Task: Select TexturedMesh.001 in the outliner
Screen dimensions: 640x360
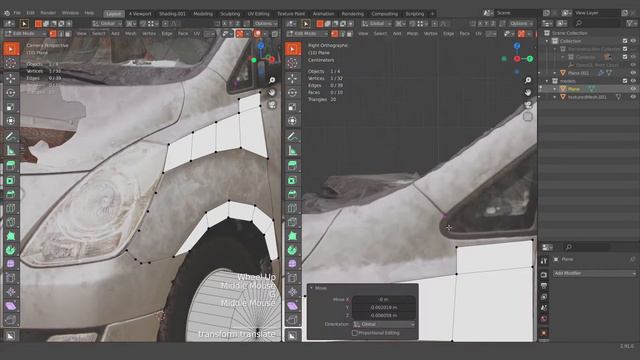Action: tap(586, 97)
